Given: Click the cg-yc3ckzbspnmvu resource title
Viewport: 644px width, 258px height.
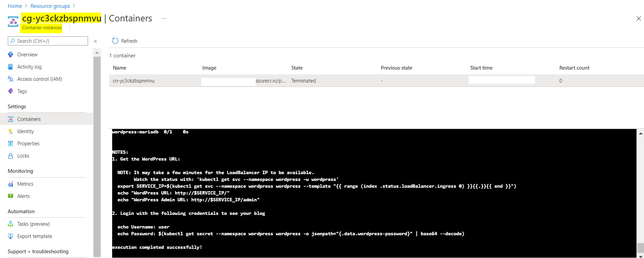Looking at the screenshot, I should click(62, 18).
